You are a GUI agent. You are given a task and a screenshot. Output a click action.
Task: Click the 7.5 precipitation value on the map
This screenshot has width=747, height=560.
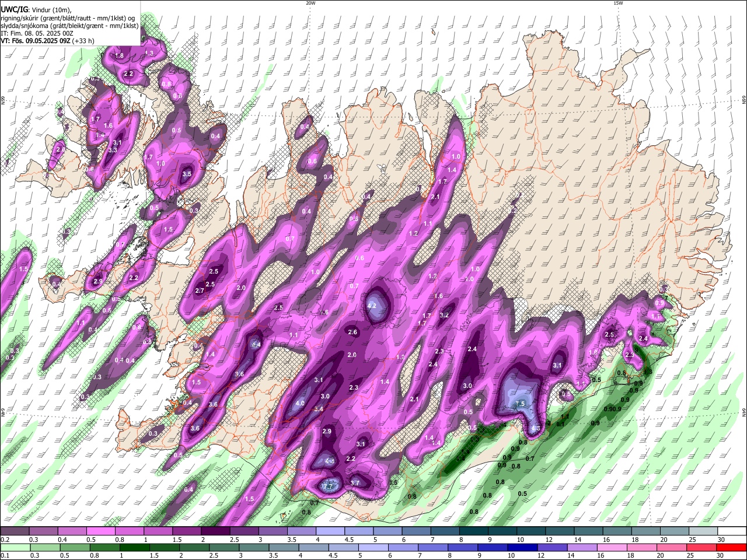521,404
